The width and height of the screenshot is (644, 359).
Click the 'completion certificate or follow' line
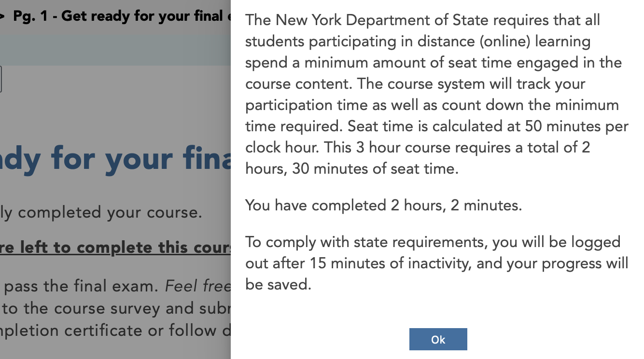[x=116, y=331]
